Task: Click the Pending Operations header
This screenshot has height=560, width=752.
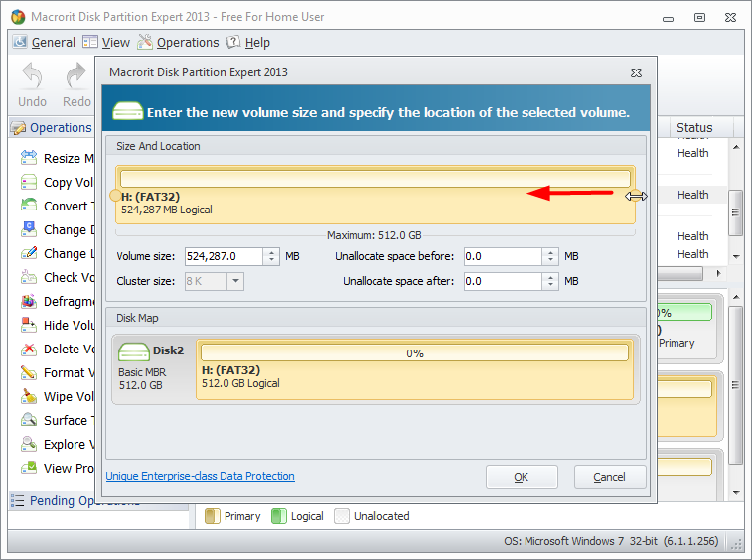Action: tap(98, 500)
